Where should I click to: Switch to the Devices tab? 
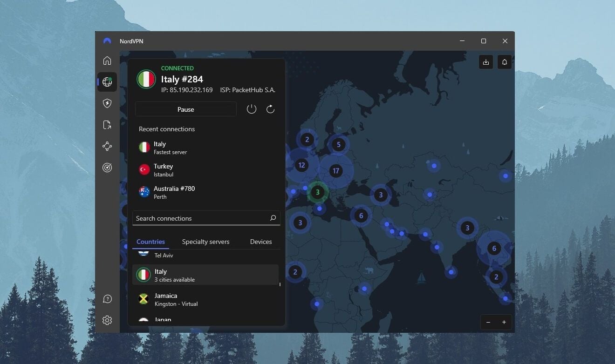point(261,242)
